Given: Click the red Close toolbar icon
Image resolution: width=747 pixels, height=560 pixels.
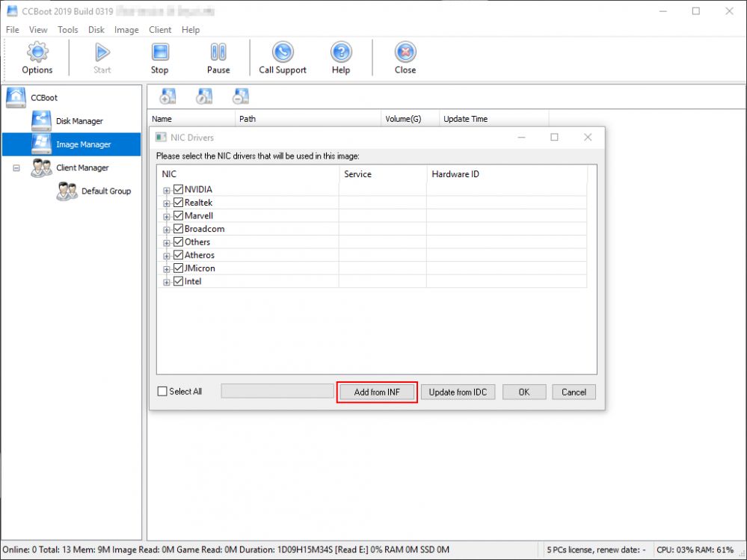Looking at the screenshot, I should 405,52.
